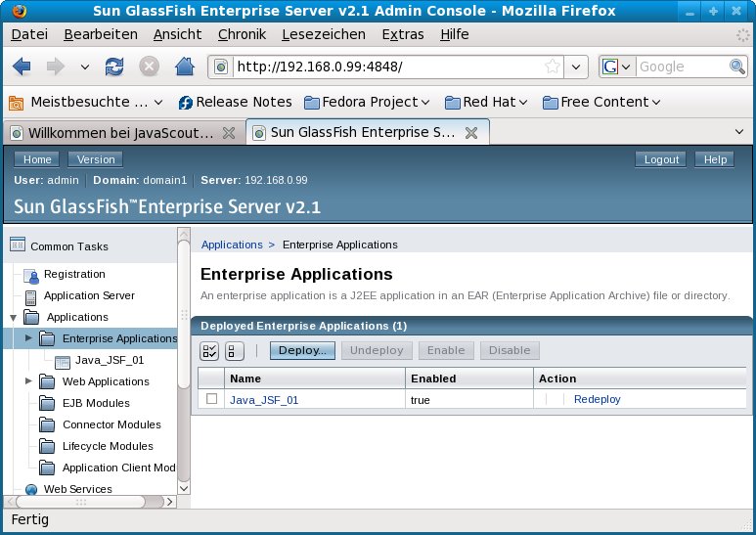The width and height of the screenshot is (756, 535).
Task: Click the select all rows icon
Action: (209, 350)
